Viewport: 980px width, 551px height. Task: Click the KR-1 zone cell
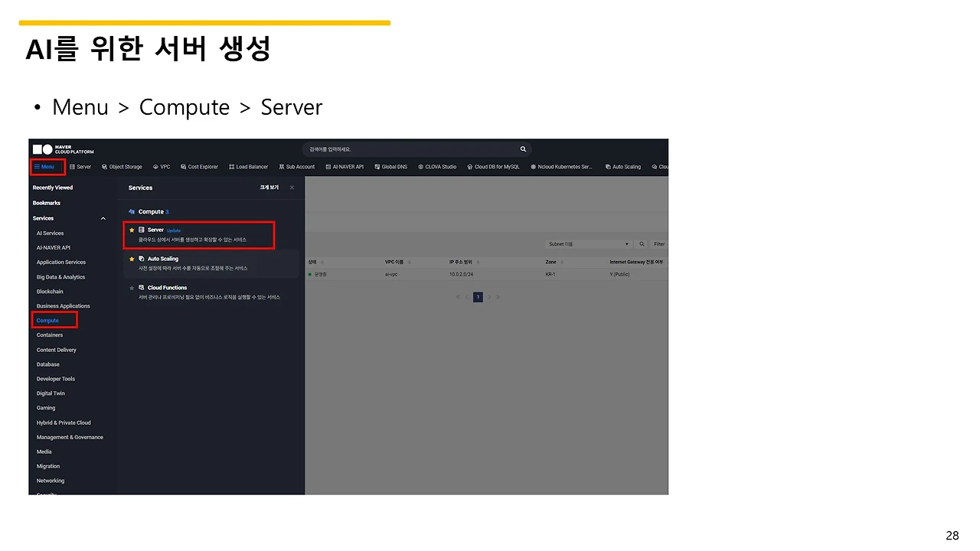pos(550,274)
